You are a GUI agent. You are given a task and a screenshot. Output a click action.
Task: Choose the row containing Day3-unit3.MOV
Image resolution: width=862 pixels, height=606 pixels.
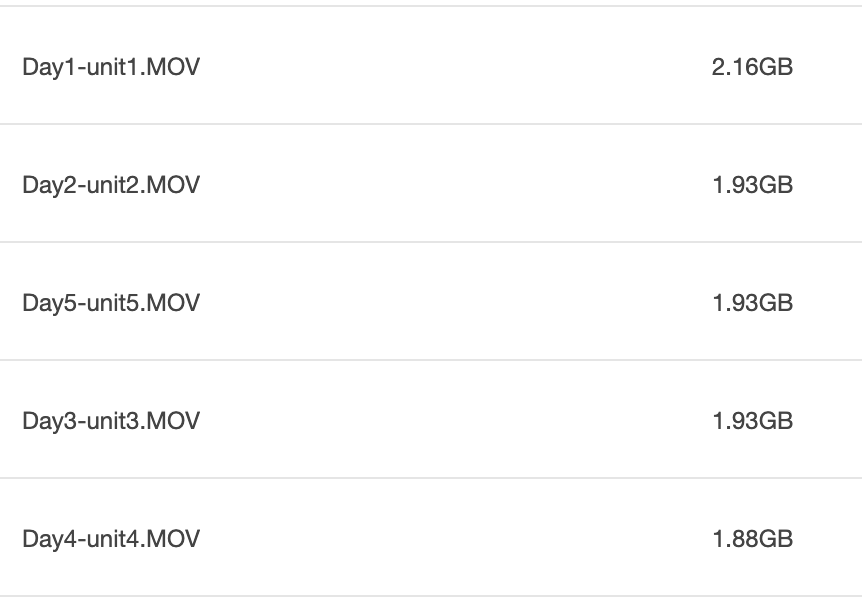coord(430,421)
